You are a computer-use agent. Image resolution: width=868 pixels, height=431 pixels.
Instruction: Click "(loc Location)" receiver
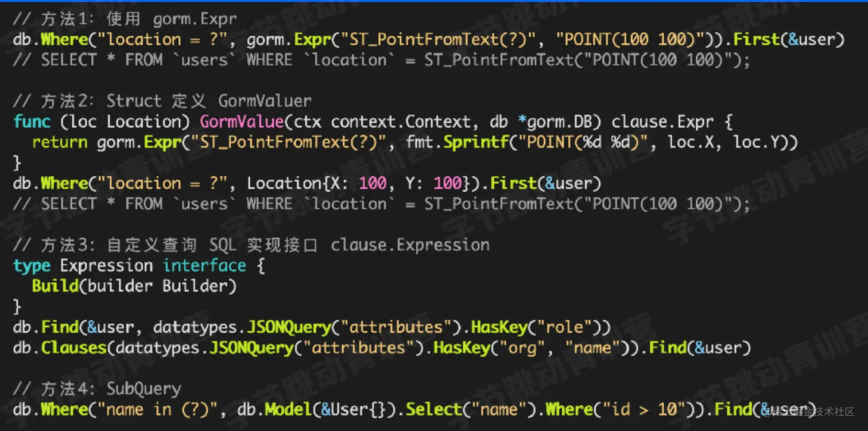125,122
